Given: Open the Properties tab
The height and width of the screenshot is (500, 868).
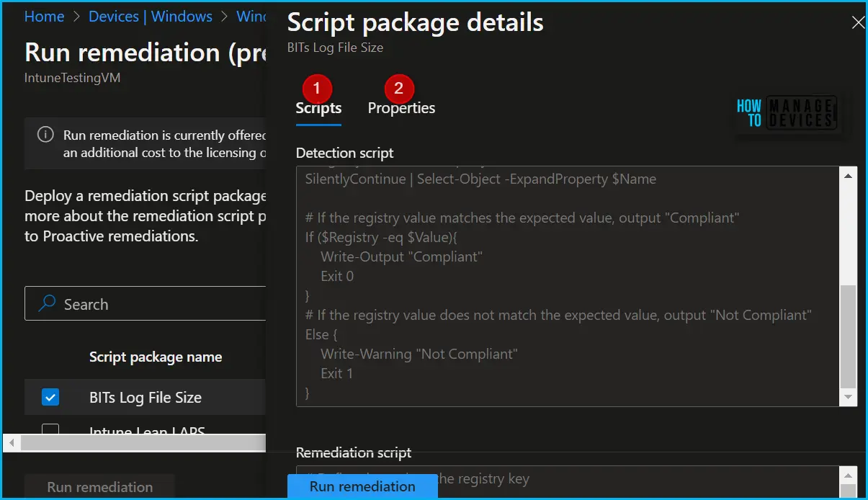Looking at the screenshot, I should point(401,108).
